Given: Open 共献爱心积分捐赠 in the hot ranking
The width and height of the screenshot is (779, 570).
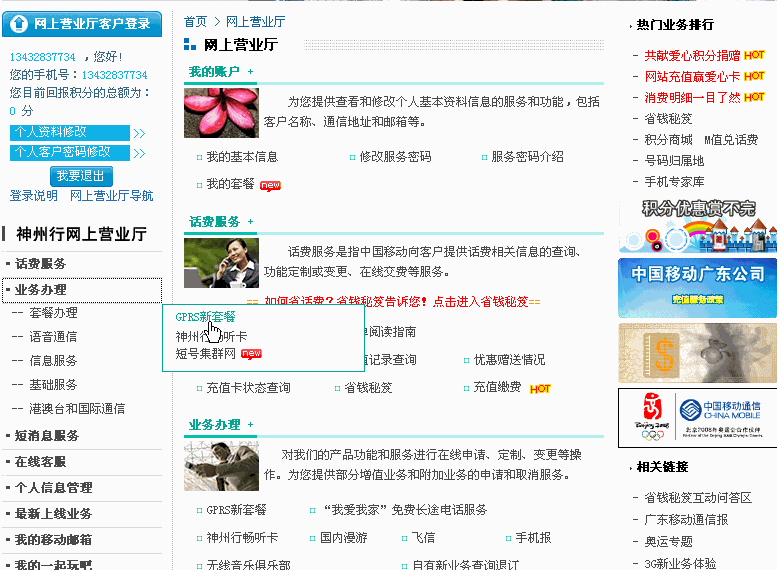Looking at the screenshot, I should point(692,56).
